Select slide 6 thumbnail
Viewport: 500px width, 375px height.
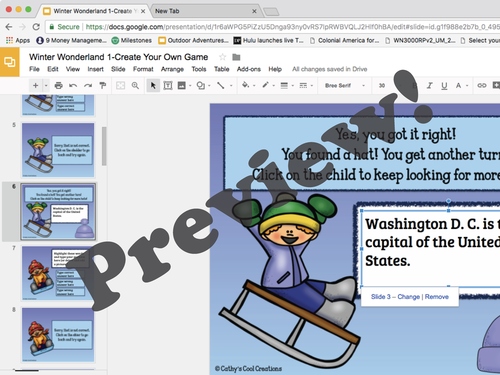58,212
